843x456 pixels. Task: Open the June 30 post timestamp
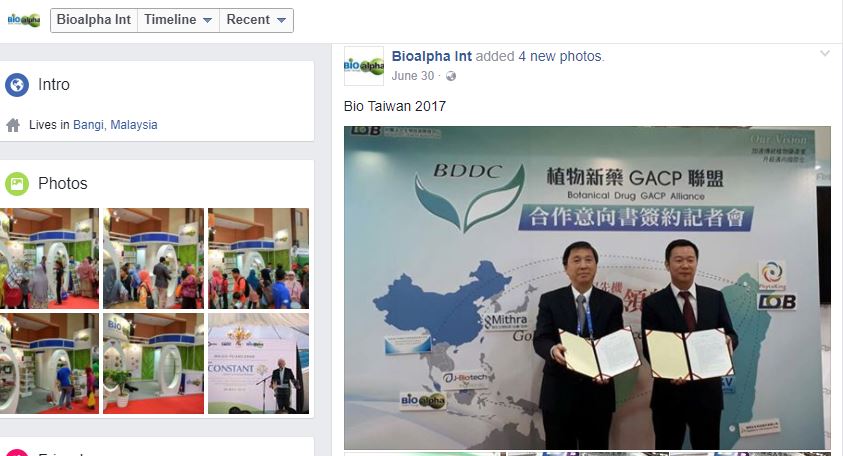[412, 76]
